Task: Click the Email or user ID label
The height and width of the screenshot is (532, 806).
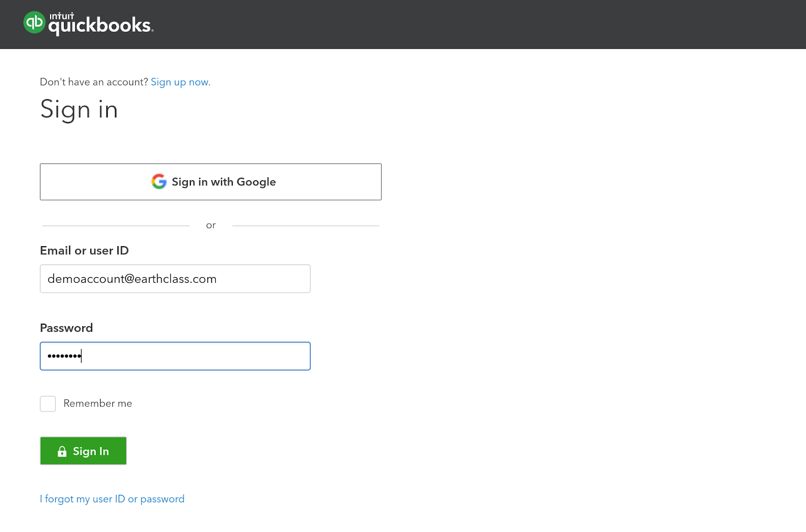Action: pyautogui.click(x=84, y=251)
